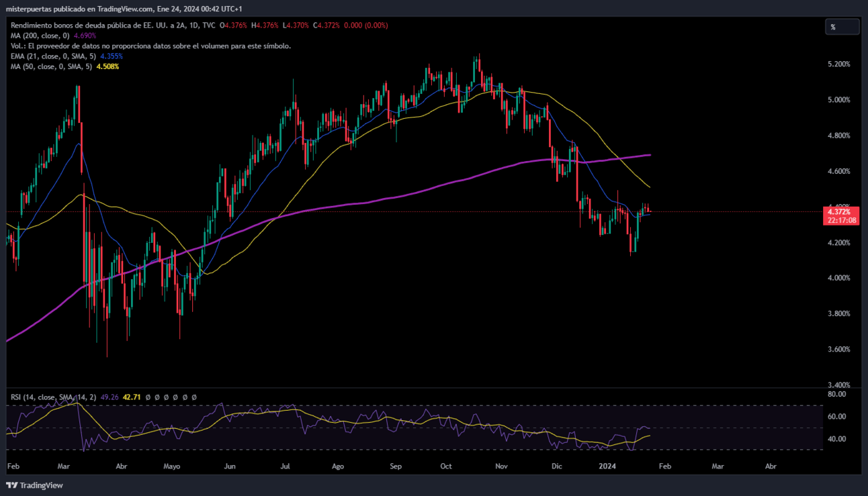This screenshot has height=496, width=868.
Task: Click the 3.400% price scale label
Action: (x=839, y=385)
